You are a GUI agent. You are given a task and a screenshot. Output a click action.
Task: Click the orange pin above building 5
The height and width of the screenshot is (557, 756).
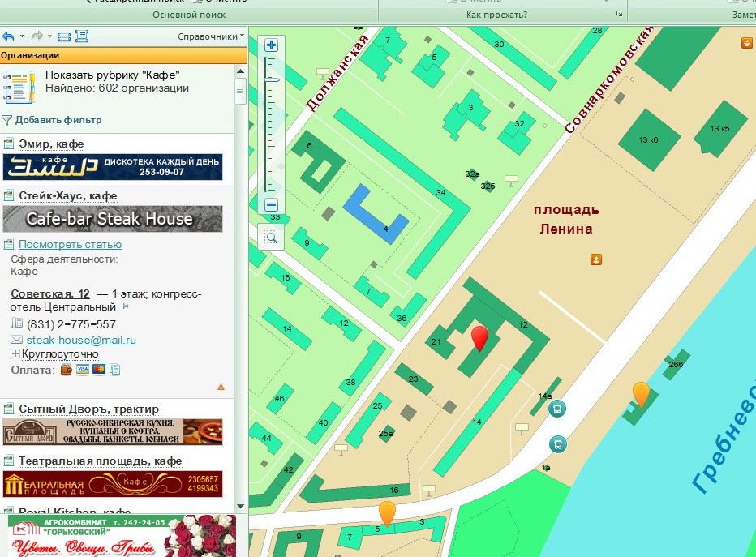(387, 514)
